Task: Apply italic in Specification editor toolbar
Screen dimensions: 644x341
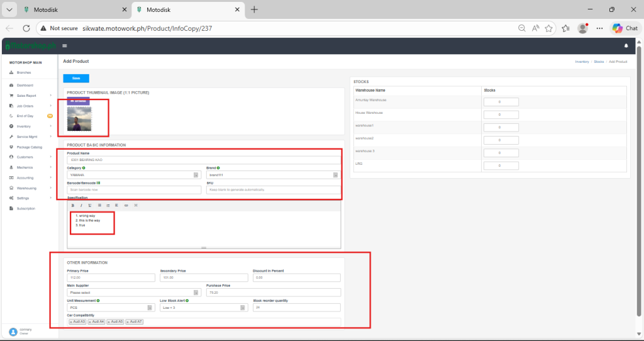Action: pyautogui.click(x=81, y=205)
